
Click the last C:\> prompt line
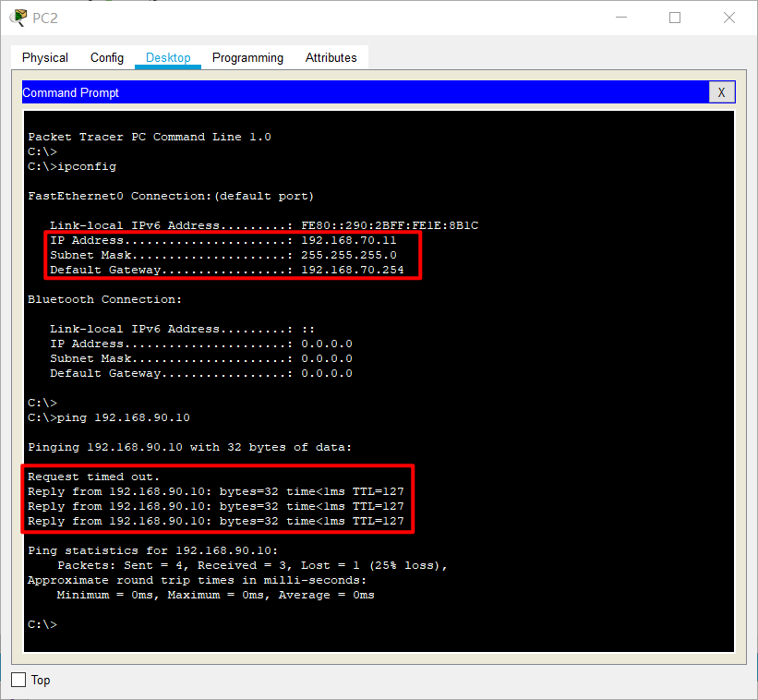click(42, 624)
